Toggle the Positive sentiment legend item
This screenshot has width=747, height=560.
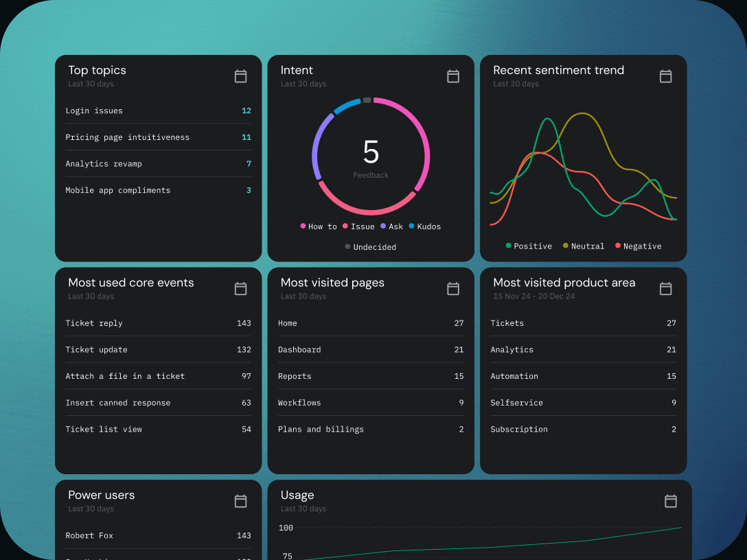click(529, 246)
